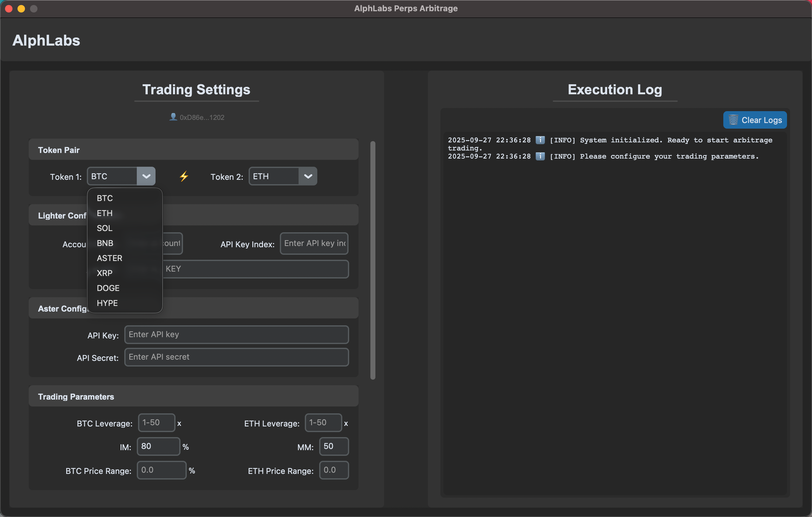Viewport: 812px width, 517px height.
Task: Focus the Aster API Key field
Action: [236, 334]
